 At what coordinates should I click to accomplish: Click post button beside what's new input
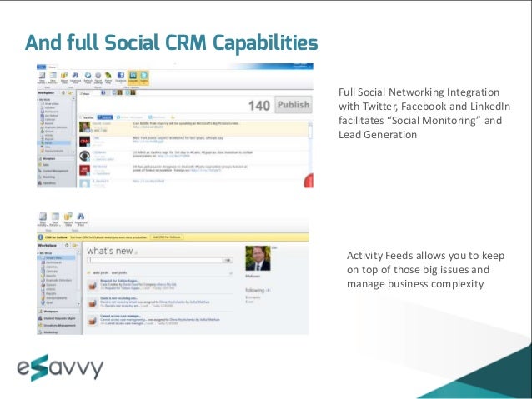(x=228, y=261)
